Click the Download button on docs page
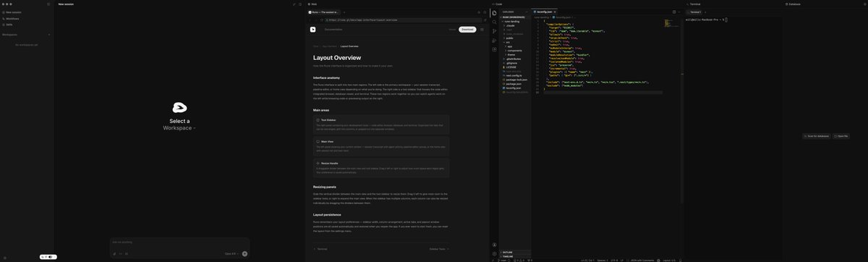Screen dimensions: 868x262 tap(467, 30)
